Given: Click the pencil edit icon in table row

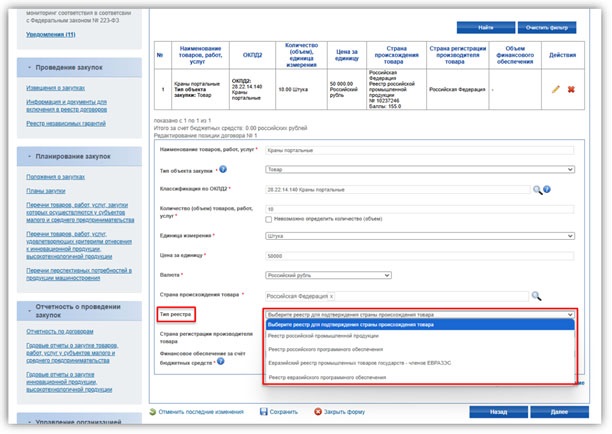Looking at the screenshot, I should pos(556,89).
